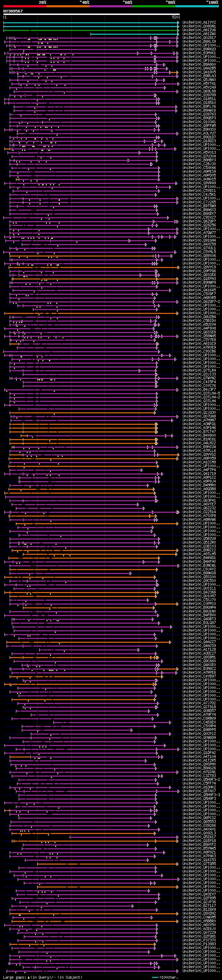Choose the UniRef100_A5YT41 hit
This screenshot has height=980, width=222.
(x=199, y=84)
